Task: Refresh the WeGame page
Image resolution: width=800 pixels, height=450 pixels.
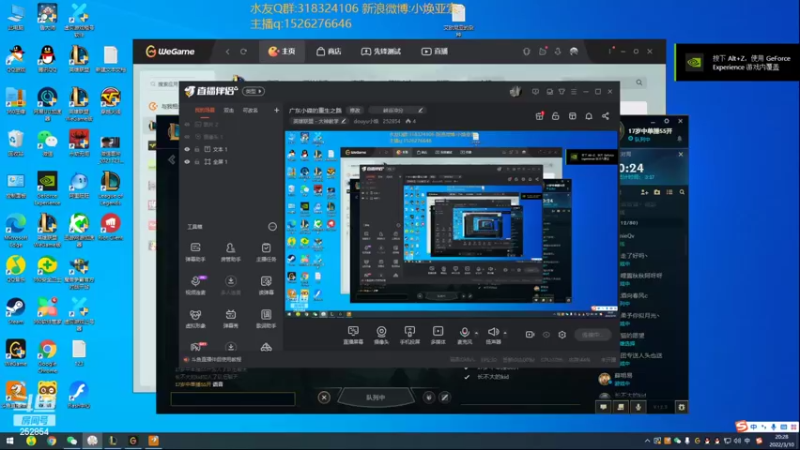Action: pos(243,52)
